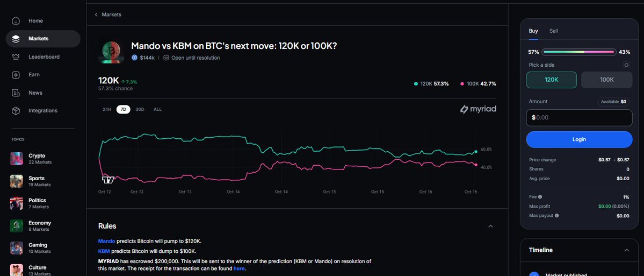
Task: Open the Politics topic thumbnail
Action: click(17, 203)
